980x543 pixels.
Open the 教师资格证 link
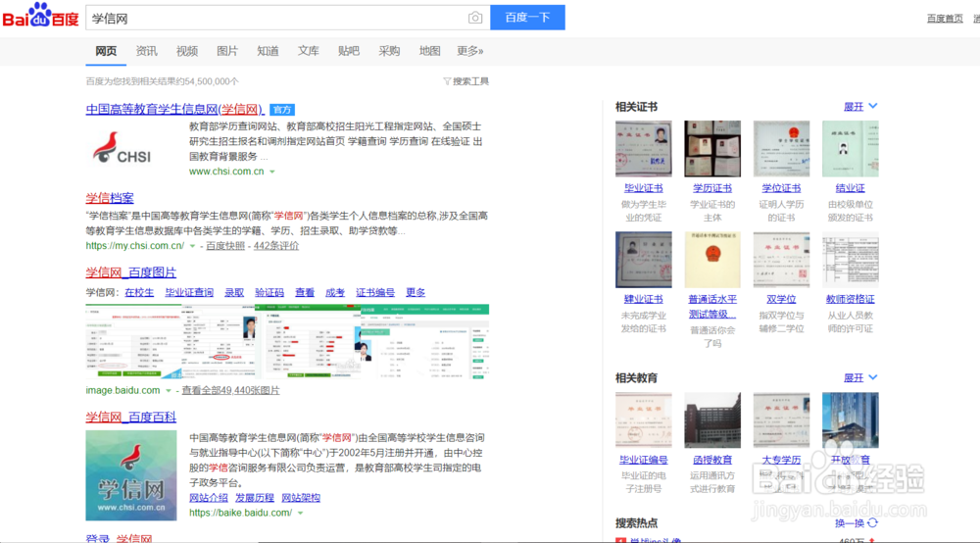(851, 299)
